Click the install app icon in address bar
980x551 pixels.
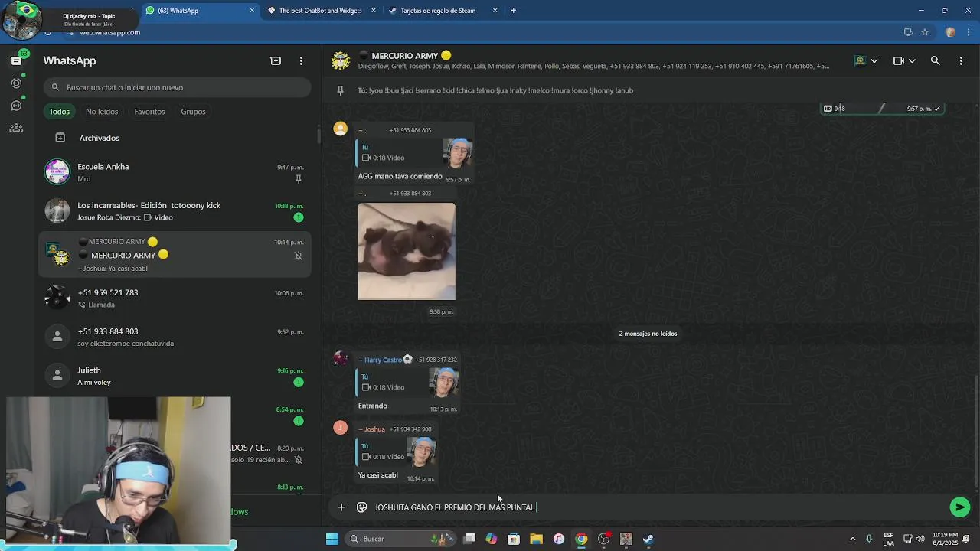point(908,32)
